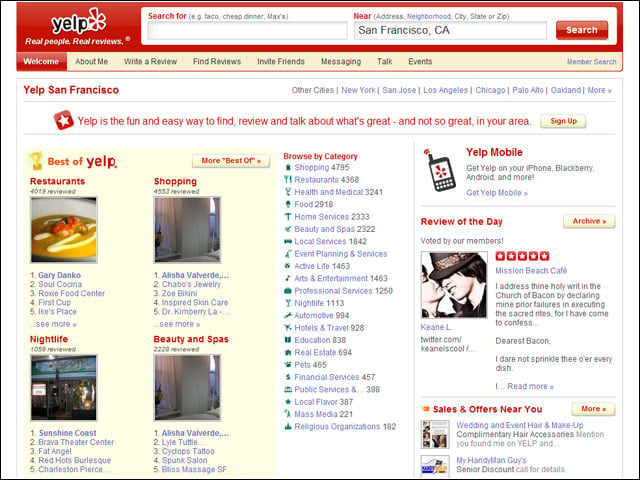640x480 pixels.
Task: Expand see more under Shopping
Action: tap(177, 324)
